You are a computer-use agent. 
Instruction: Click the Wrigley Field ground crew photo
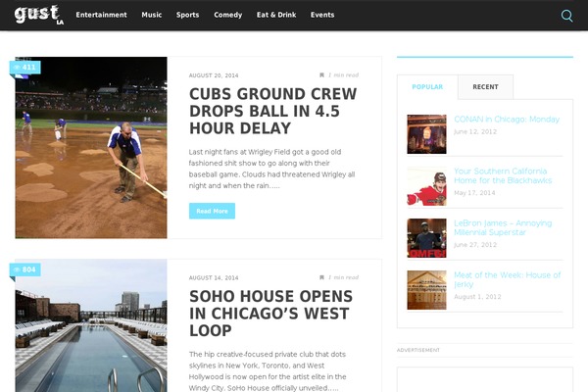(x=91, y=147)
